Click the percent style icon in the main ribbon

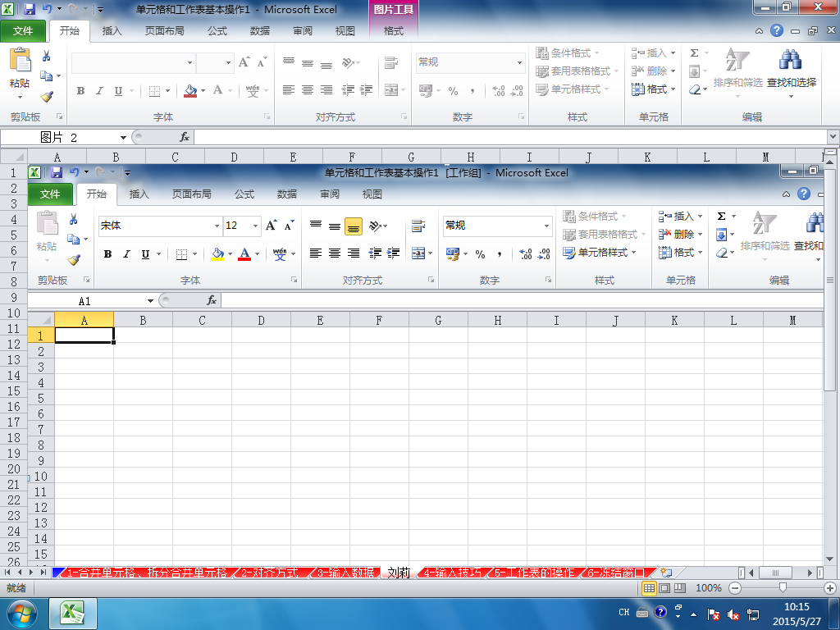coord(453,90)
